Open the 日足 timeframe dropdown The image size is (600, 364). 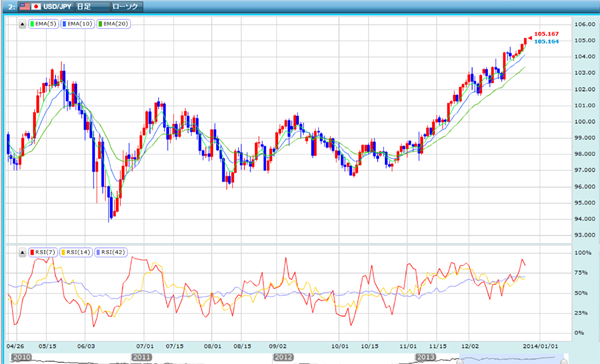92,7
